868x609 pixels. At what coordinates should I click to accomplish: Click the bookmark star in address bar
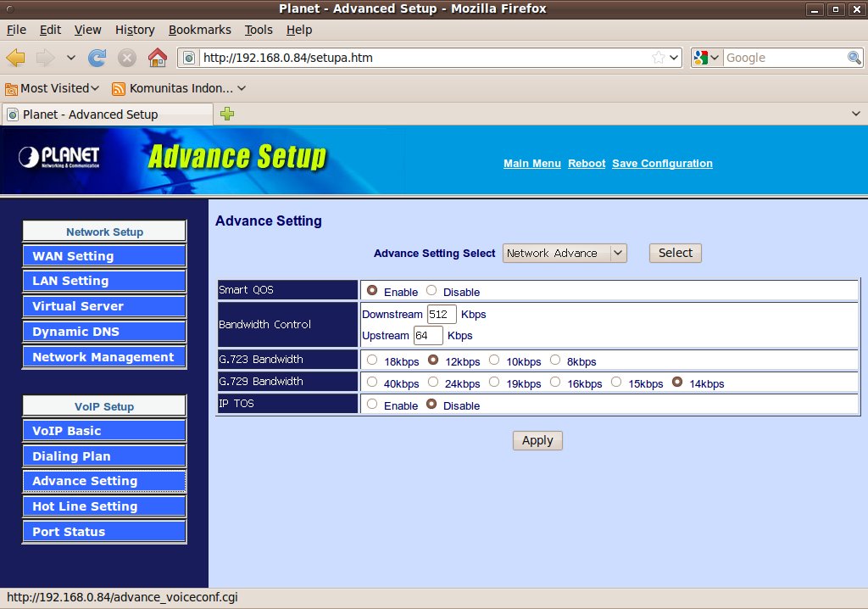pos(659,58)
